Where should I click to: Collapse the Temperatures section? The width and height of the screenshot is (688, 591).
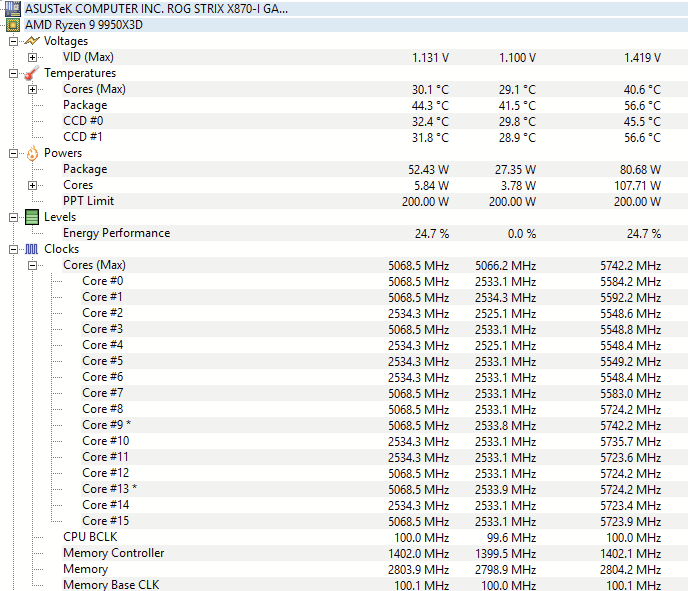pos(13,73)
